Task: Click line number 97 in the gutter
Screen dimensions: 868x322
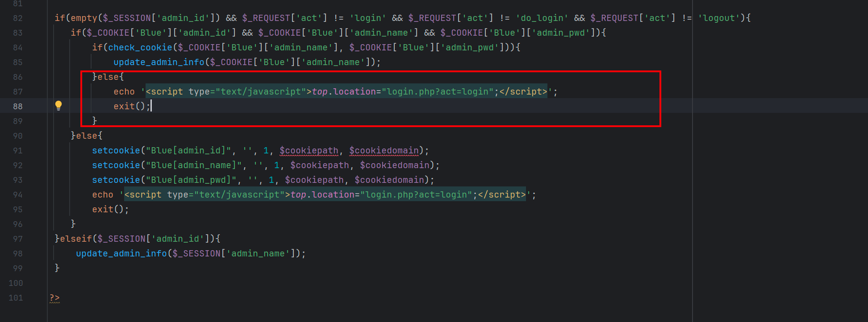Action: tap(18, 239)
